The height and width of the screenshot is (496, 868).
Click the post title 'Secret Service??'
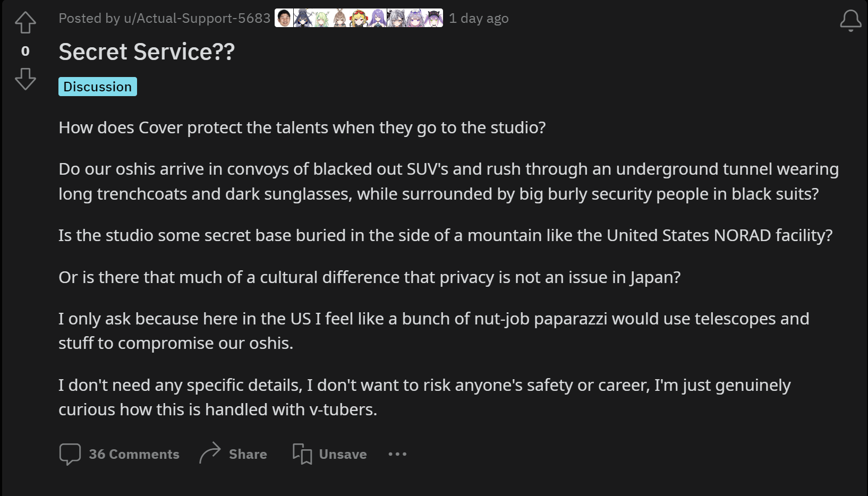[147, 52]
